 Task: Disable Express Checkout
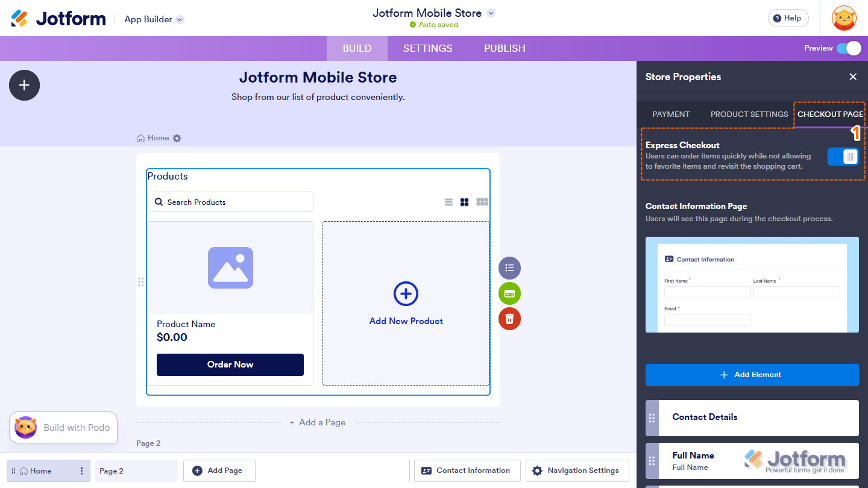click(843, 156)
